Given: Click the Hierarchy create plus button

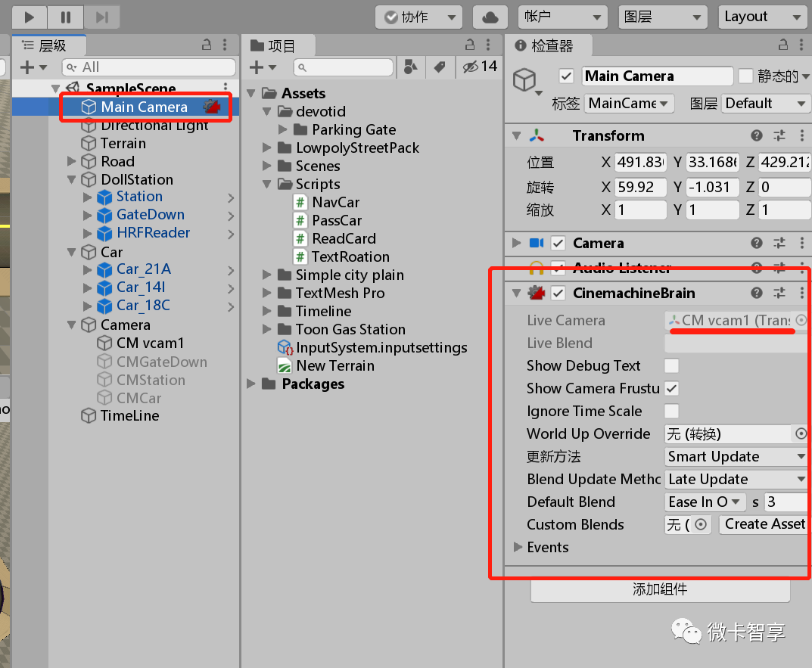Looking at the screenshot, I should [33, 67].
